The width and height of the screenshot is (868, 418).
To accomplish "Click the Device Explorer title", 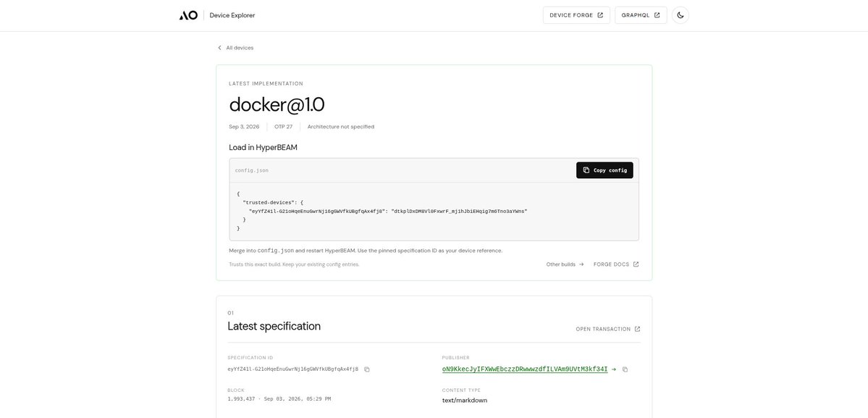I will tap(232, 15).
